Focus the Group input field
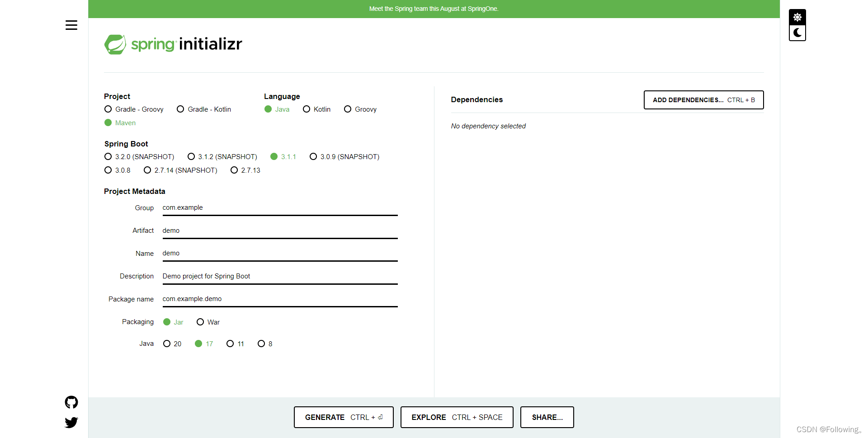The width and height of the screenshot is (868, 438). pos(280,208)
